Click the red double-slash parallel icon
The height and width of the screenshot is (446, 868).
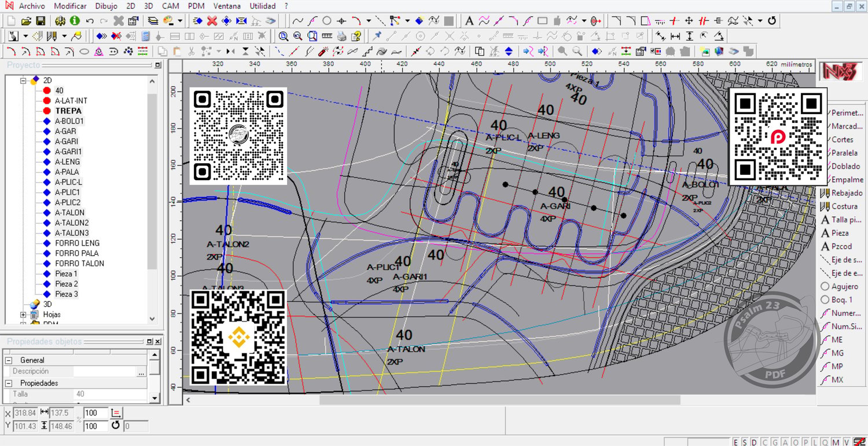[704, 21]
